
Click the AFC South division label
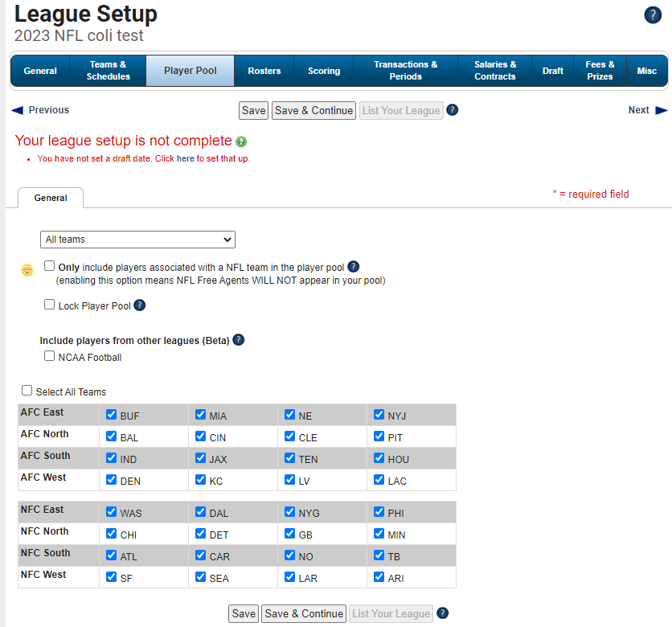point(46,456)
